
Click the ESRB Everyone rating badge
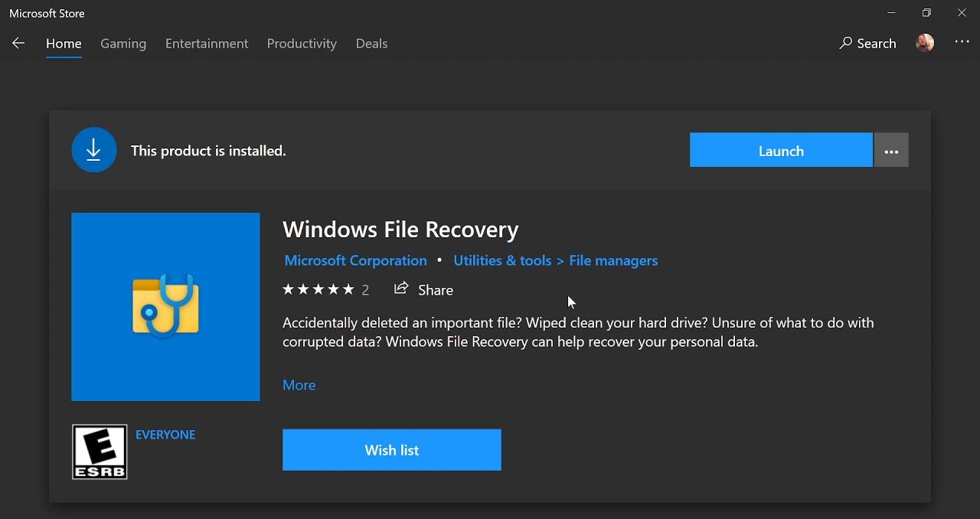(x=100, y=452)
